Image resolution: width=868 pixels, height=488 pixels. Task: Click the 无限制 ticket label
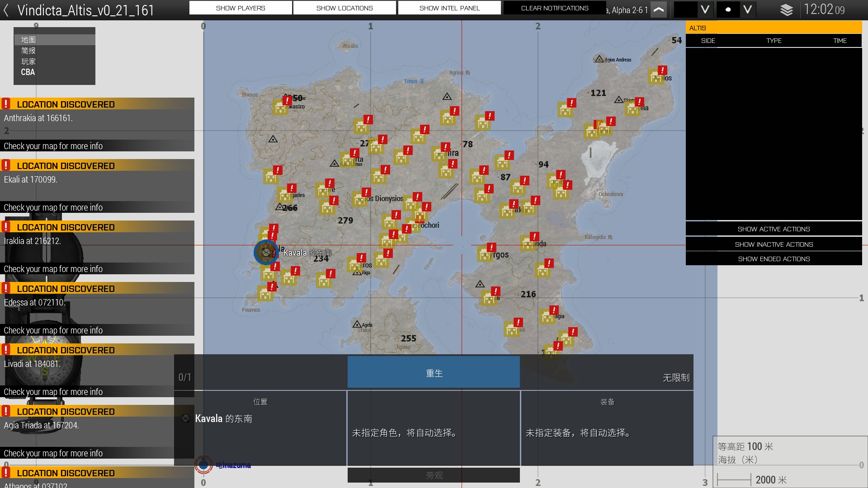[676, 377]
